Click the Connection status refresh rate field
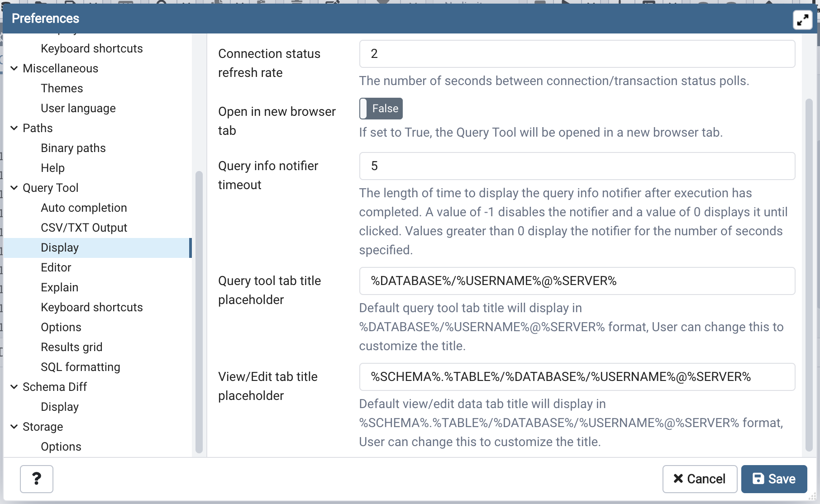Screen dimensions: 820x504 point(577,54)
